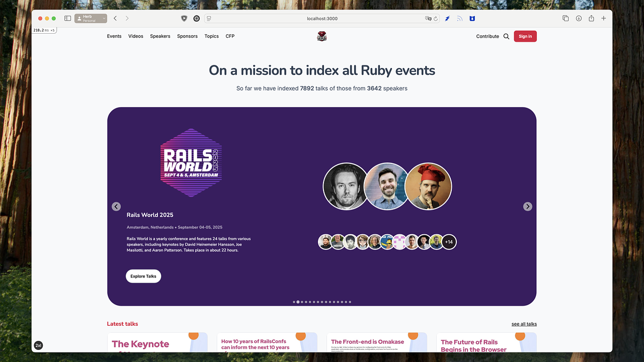Click the Latest talks heading
644x362 pixels.
tap(122, 324)
